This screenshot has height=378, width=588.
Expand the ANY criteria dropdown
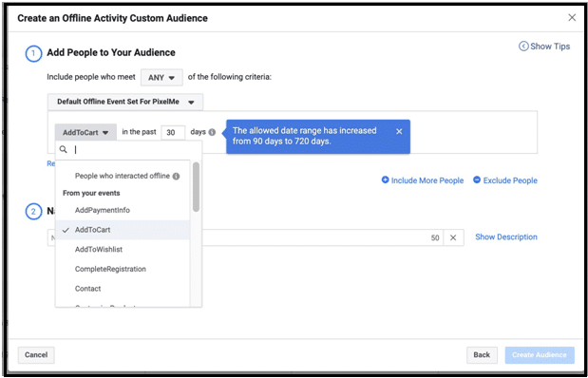point(161,78)
